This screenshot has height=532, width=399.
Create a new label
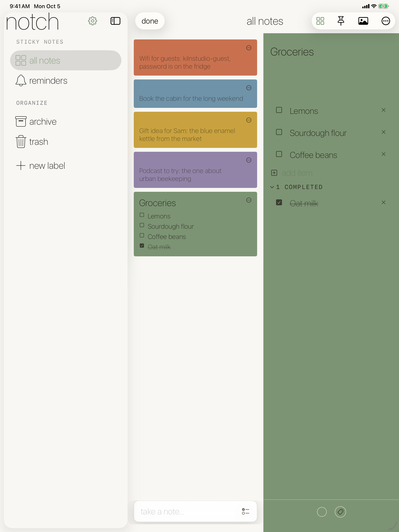(41, 166)
